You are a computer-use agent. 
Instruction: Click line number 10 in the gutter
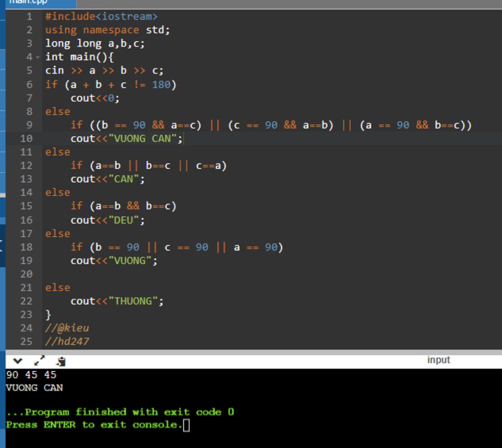point(26,139)
